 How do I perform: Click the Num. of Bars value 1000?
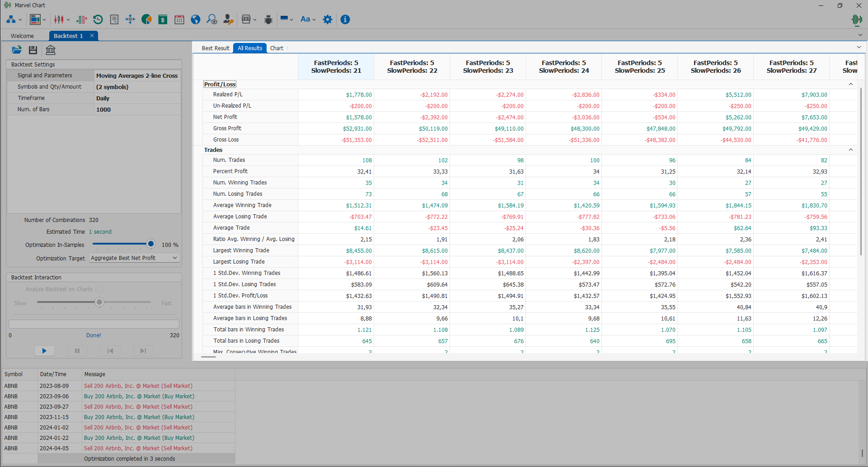tap(137, 109)
